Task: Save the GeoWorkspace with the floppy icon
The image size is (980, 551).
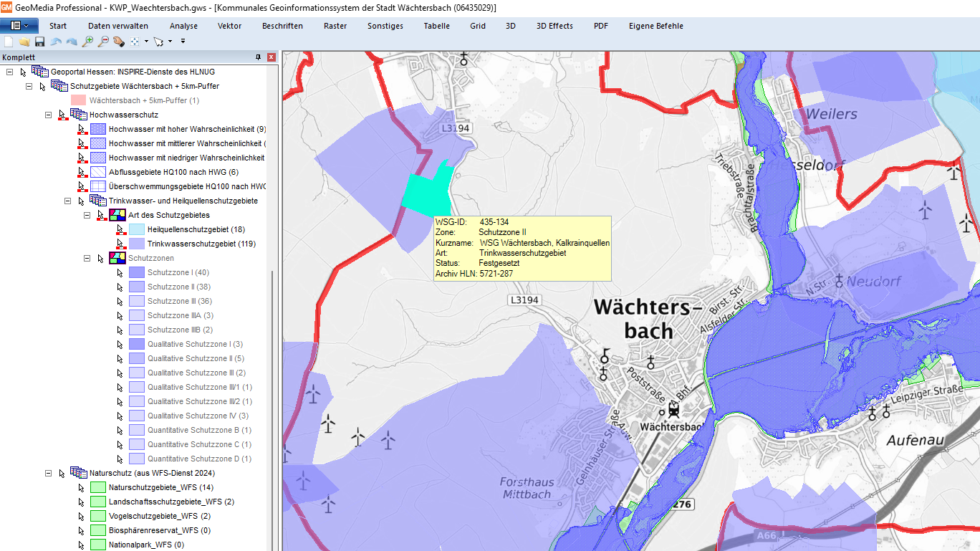Action: (40, 42)
